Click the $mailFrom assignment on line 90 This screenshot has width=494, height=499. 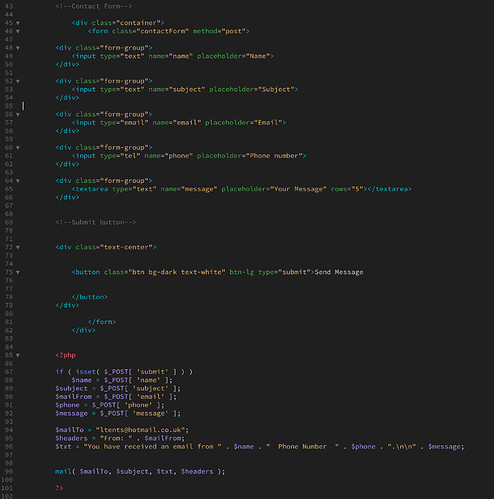(x=116, y=397)
